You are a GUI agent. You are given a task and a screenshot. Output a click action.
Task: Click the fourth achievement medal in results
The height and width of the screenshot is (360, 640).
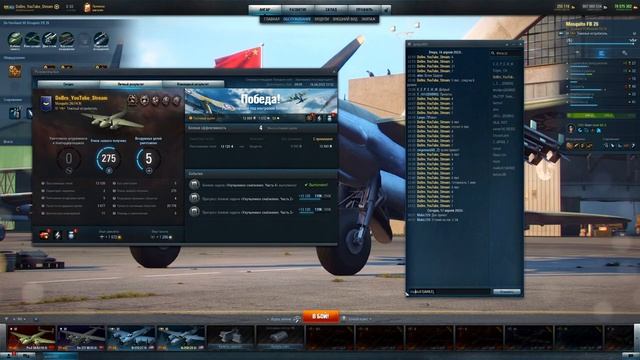coord(166,100)
